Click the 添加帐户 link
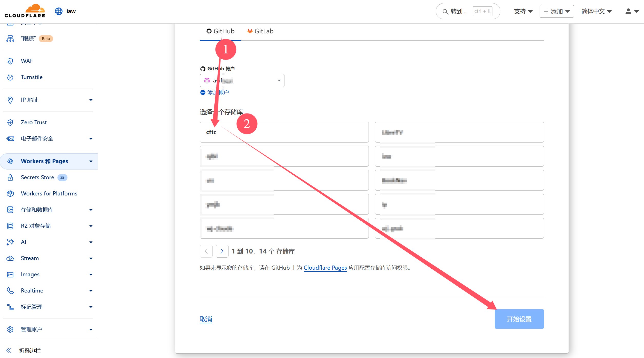The width and height of the screenshot is (644, 358). coord(218,92)
